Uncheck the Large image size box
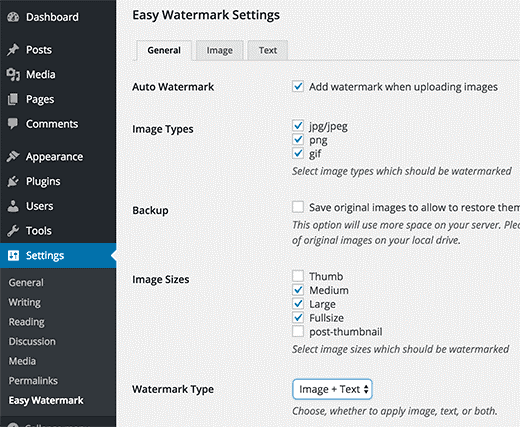 pos(298,304)
